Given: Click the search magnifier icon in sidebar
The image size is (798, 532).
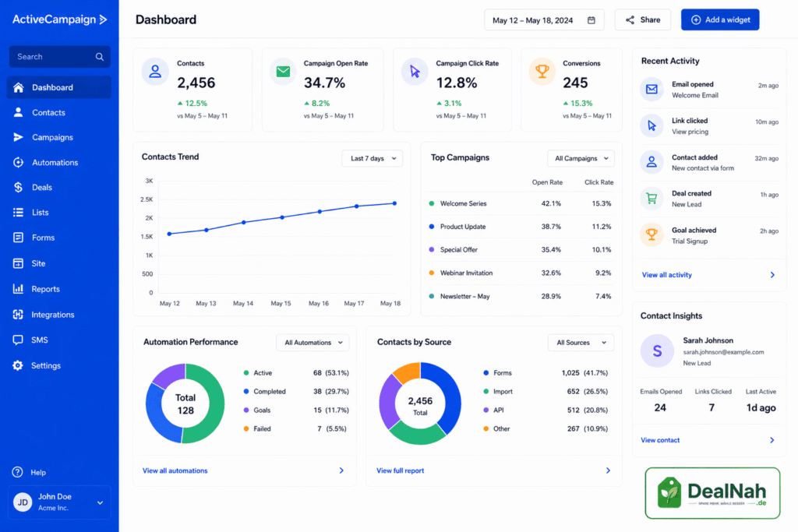Looking at the screenshot, I should 99,57.
